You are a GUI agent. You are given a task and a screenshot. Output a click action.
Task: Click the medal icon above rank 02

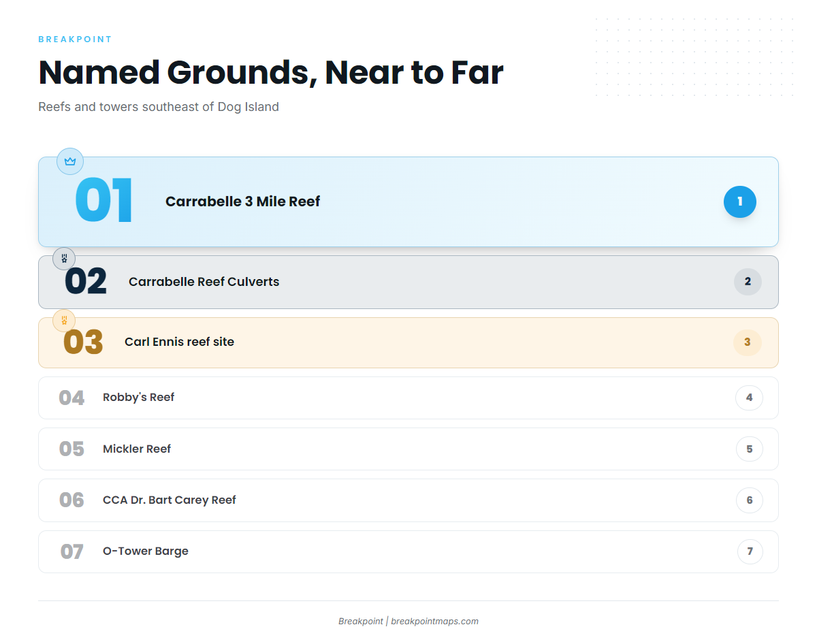pos(64,259)
